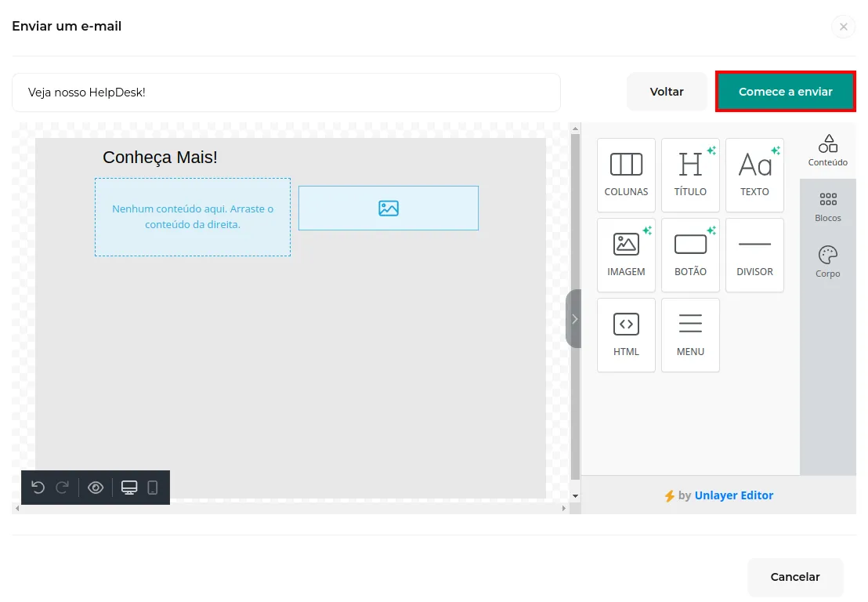
Task: Select the Menu content block
Action: click(690, 335)
